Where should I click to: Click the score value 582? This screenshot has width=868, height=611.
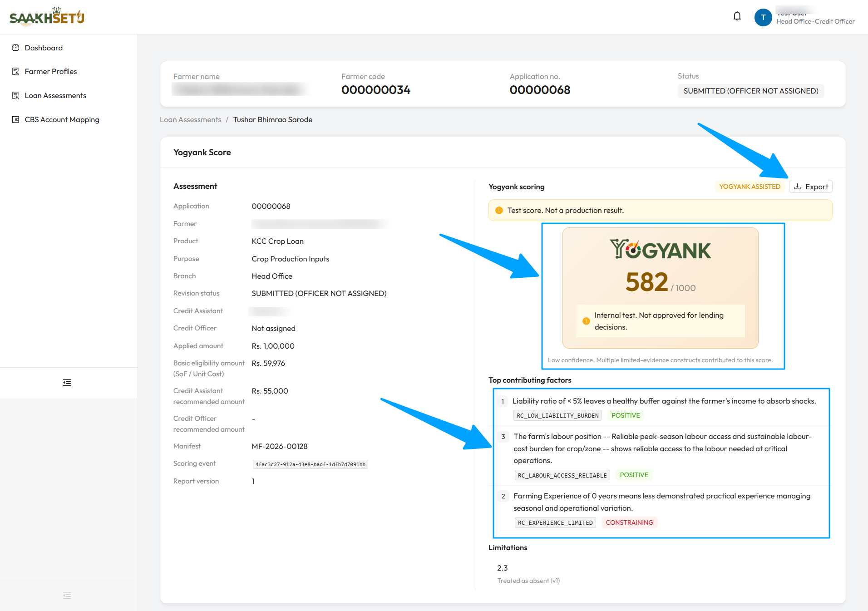[x=646, y=282]
